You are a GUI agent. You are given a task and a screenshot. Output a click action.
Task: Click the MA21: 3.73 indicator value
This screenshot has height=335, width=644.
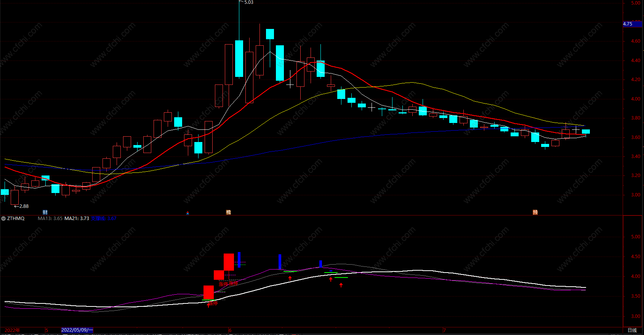77,219
